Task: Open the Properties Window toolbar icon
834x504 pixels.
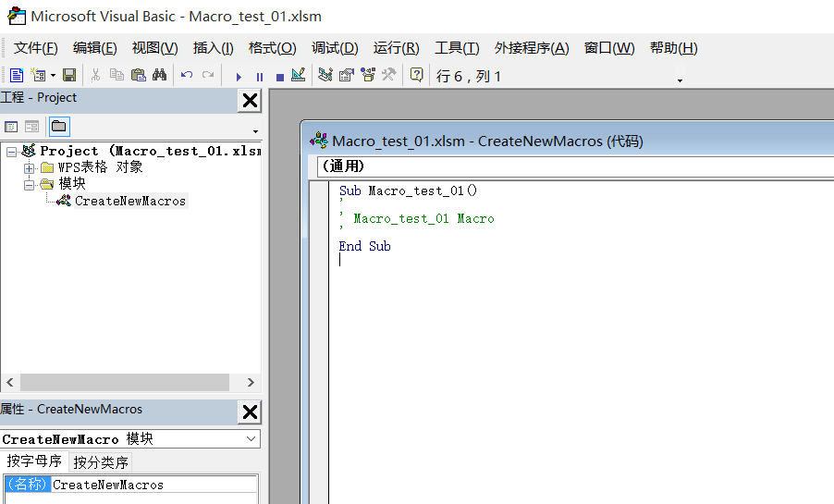Action: (346, 75)
